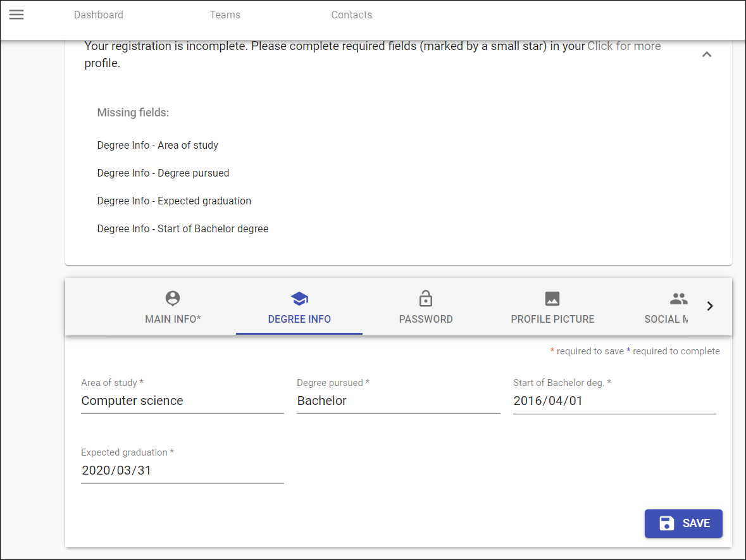
Task: Click the padlock Password icon
Action: (426, 298)
